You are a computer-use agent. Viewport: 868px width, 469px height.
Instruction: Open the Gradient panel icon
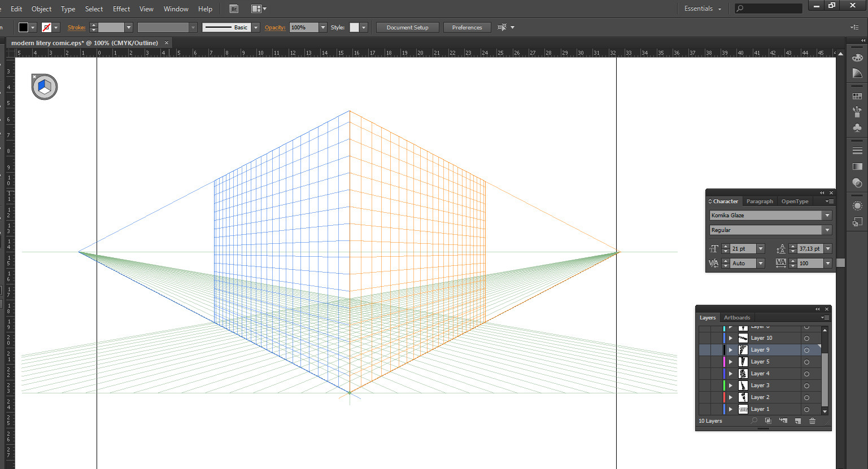[x=857, y=167]
